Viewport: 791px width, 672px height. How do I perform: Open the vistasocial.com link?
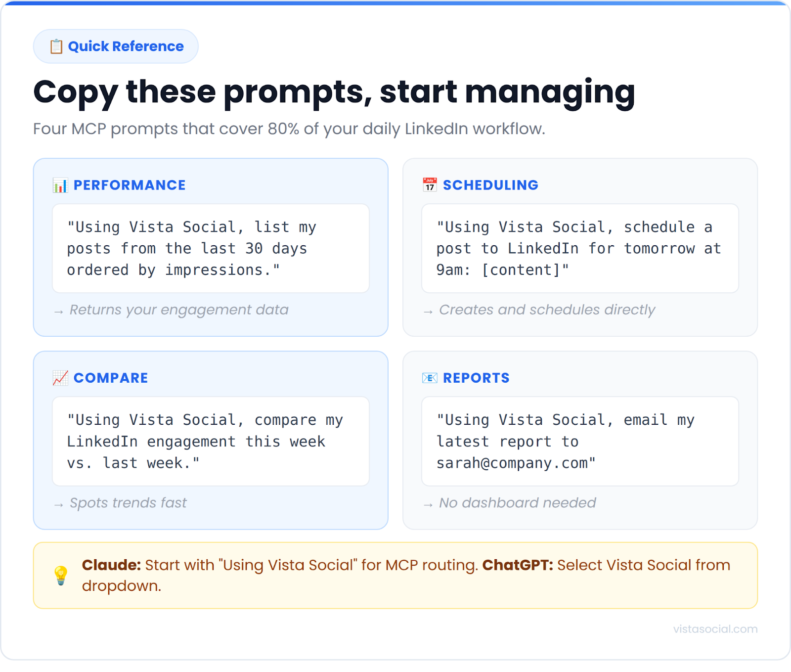tap(714, 628)
